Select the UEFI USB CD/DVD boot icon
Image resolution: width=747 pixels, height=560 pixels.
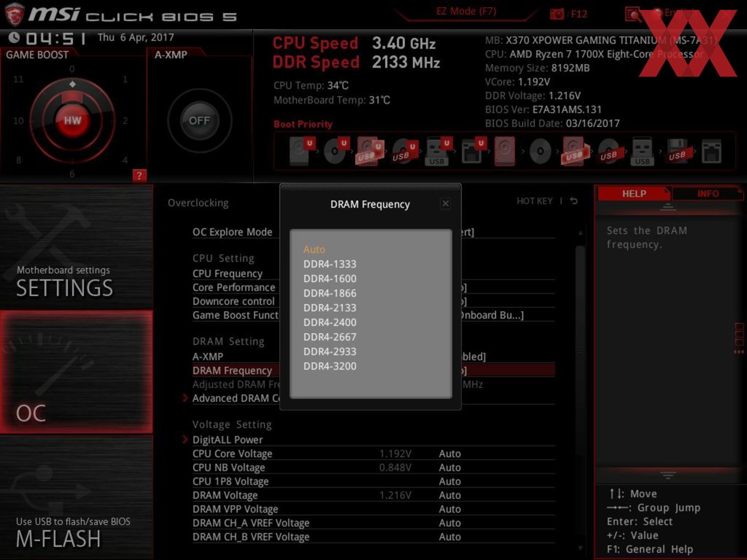coord(405,152)
